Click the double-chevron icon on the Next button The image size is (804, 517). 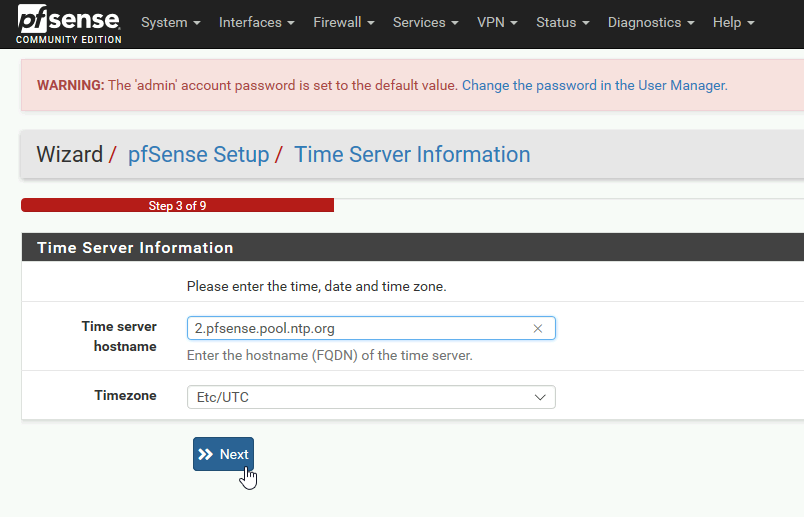(206, 454)
